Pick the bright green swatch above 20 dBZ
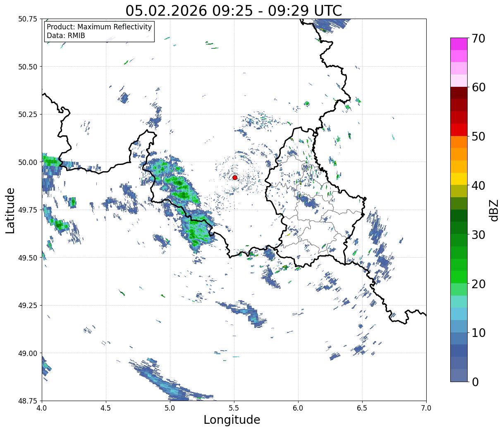 click(x=459, y=277)
